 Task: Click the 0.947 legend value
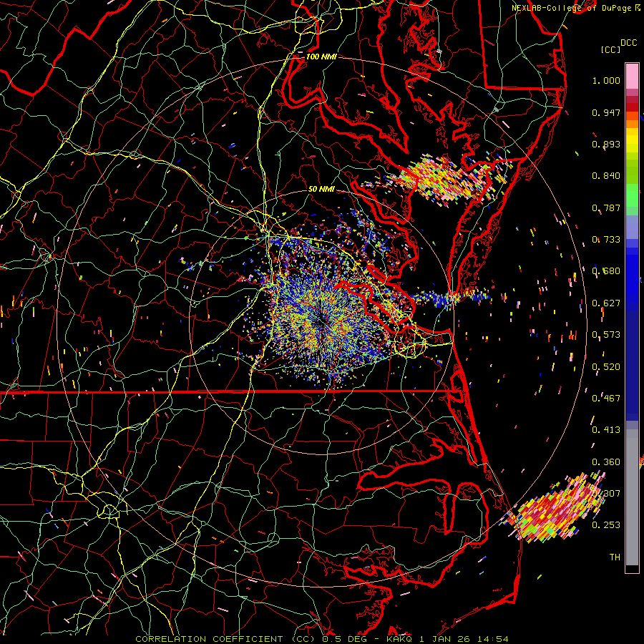606,112
